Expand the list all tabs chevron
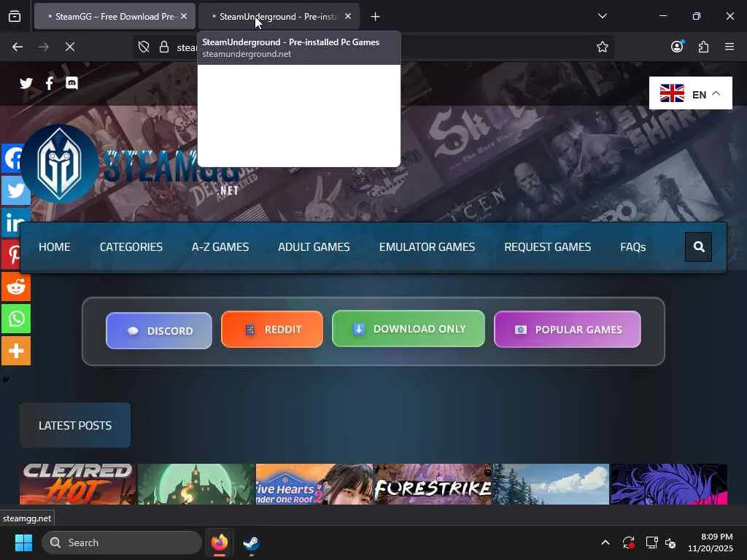Viewport: 747px width, 560px height. click(602, 16)
